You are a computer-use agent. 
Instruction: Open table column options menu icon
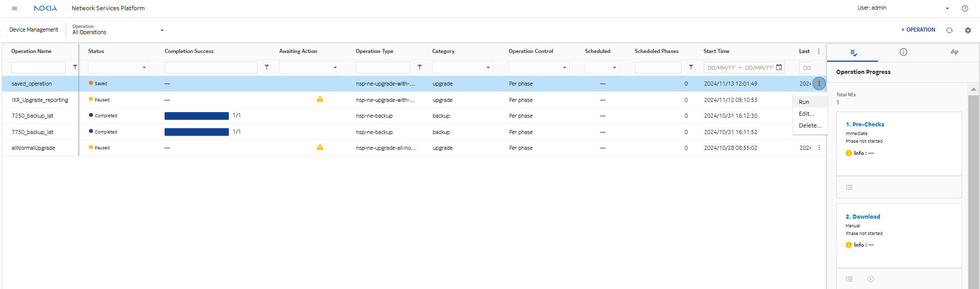tap(818, 51)
